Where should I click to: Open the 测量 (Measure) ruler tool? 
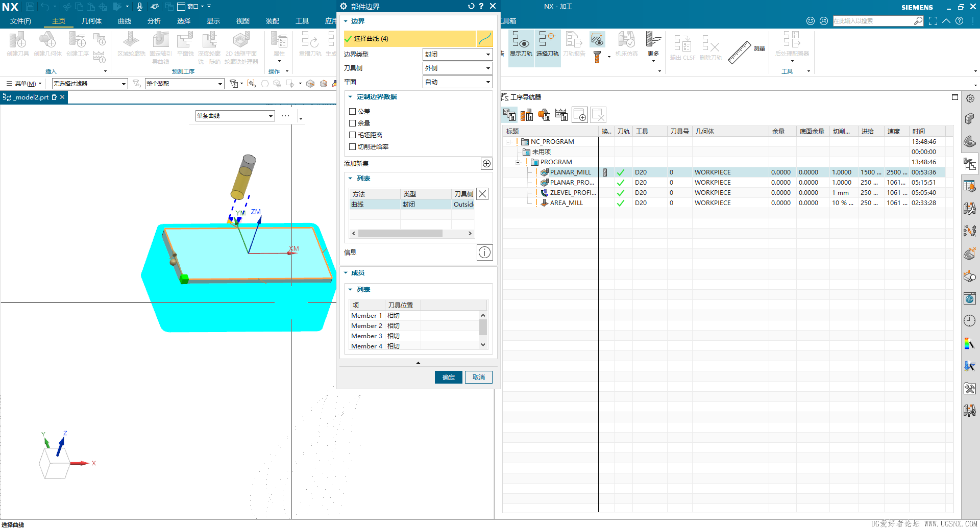pos(739,52)
